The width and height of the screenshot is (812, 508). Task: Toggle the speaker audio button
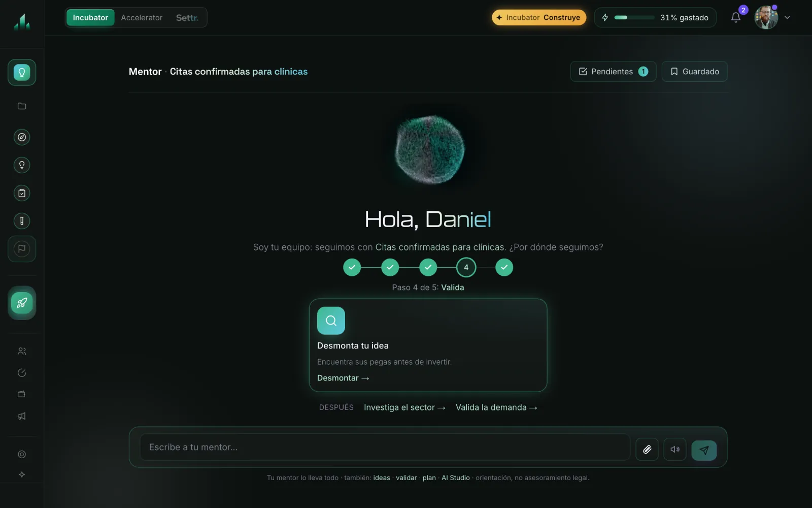point(675,450)
